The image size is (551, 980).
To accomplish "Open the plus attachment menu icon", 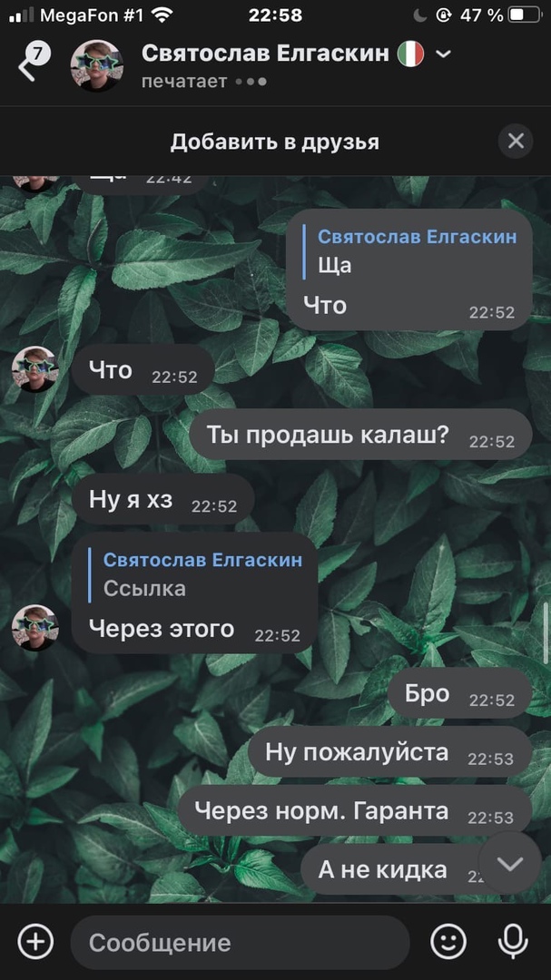I will [x=35, y=942].
